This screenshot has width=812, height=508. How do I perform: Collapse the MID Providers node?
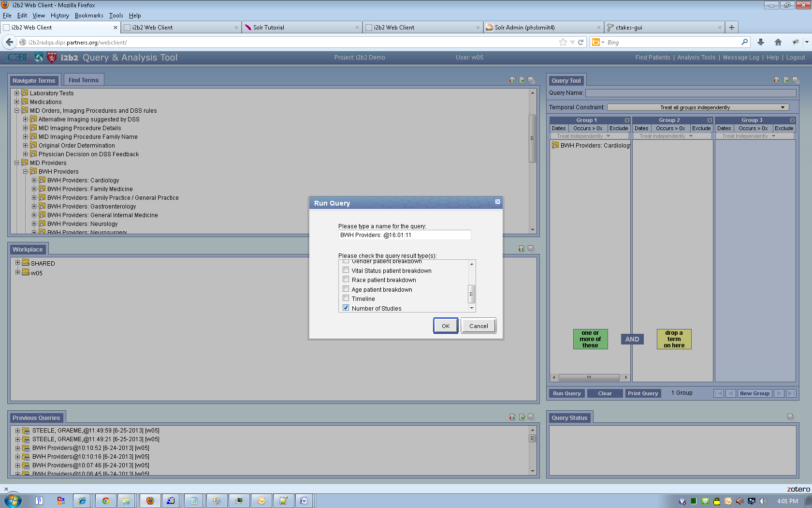[16, 163]
